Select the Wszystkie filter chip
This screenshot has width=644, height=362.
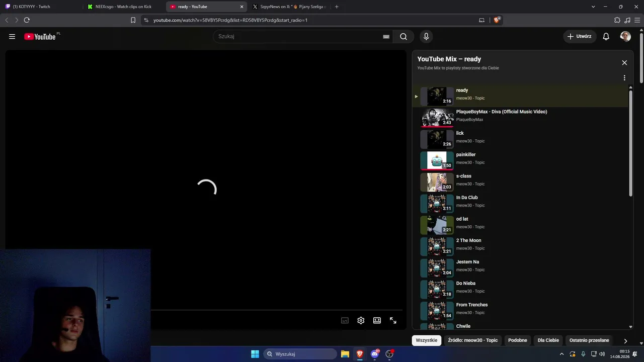point(427,340)
